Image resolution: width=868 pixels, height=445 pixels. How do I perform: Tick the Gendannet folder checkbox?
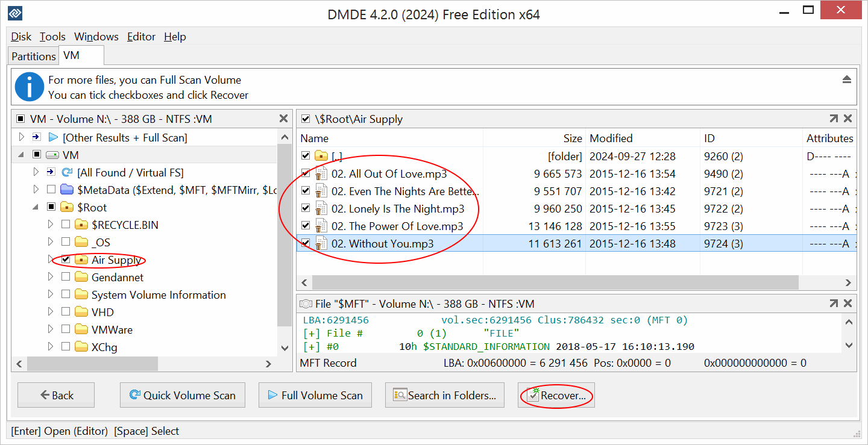point(66,277)
